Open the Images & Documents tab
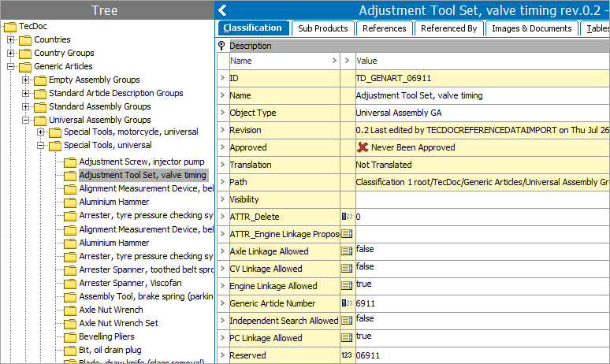This screenshot has height=364, width=610. [531, 28]
